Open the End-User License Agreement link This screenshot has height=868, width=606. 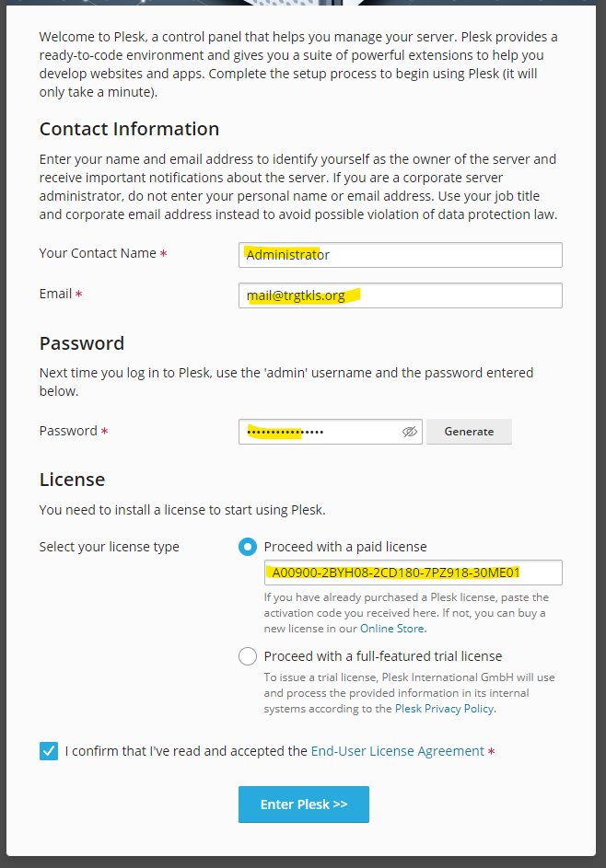click(x=397, y=751)
